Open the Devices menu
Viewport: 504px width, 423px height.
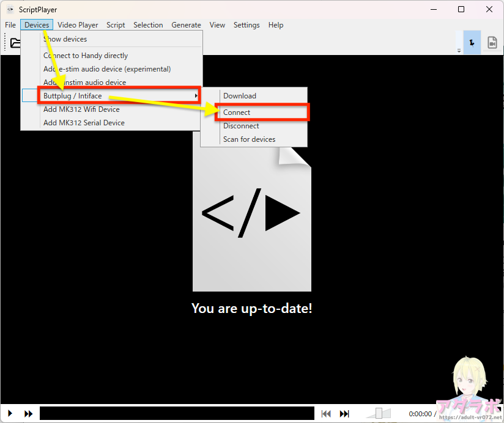coord(37,25)
